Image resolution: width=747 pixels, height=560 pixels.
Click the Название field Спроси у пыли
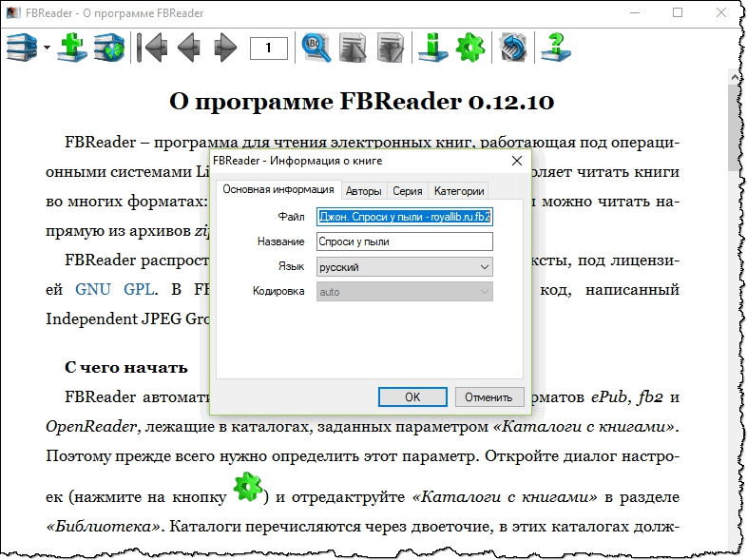[405, 241]
